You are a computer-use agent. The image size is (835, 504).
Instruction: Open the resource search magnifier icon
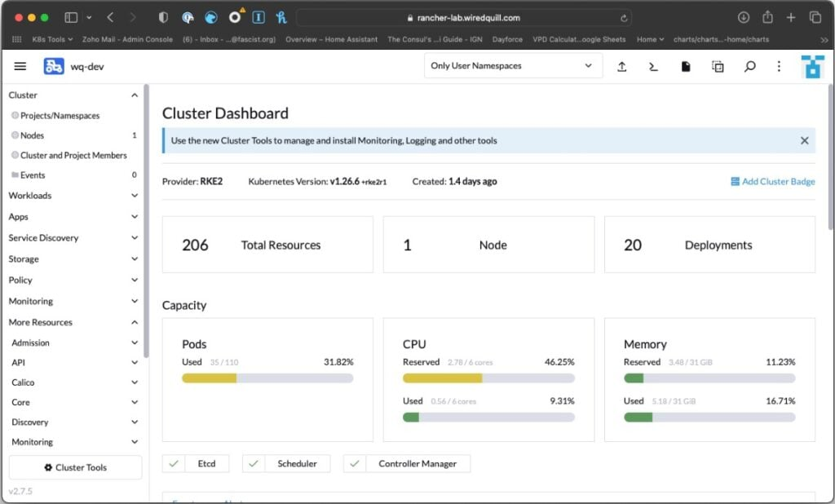point(749,66)
